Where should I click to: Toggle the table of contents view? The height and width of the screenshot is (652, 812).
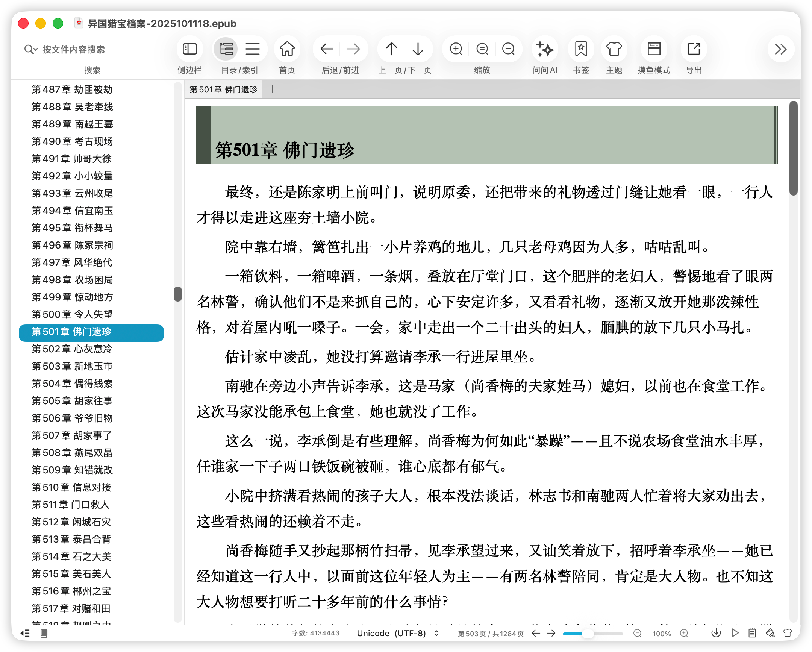coord(226,49)
